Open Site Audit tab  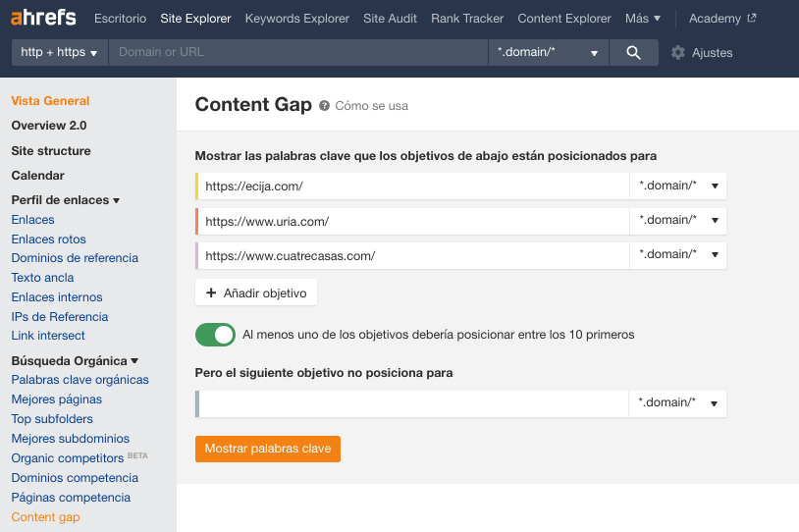390,19
